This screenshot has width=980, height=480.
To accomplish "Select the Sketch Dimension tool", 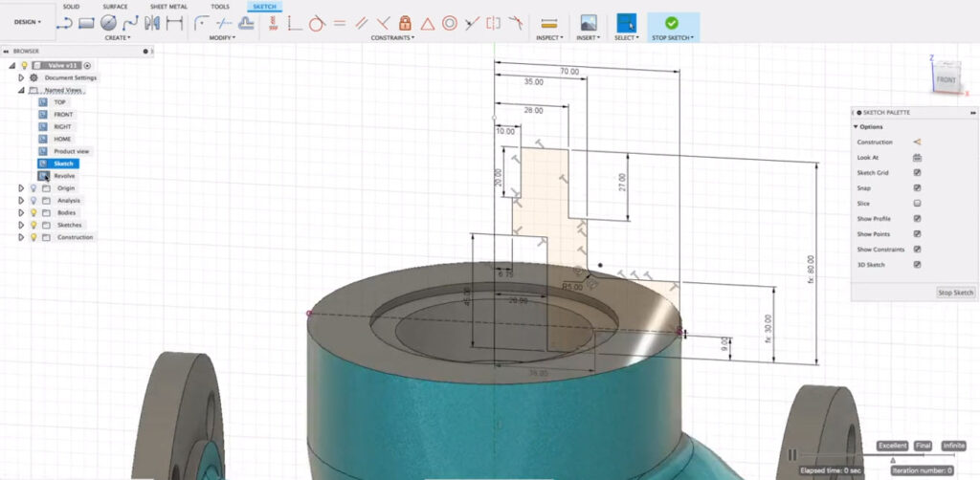I will tap(174, 23).
